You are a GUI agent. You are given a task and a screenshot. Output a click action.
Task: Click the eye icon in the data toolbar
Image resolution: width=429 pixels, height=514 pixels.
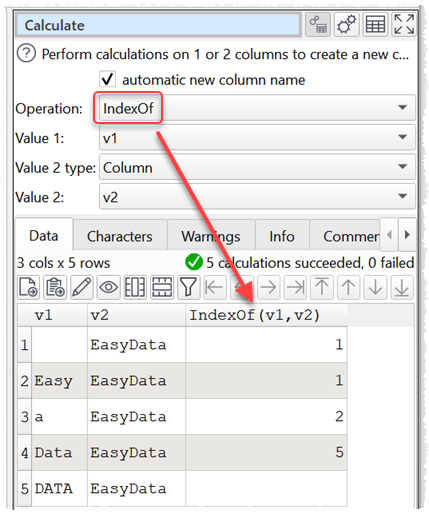coord(108,287)
